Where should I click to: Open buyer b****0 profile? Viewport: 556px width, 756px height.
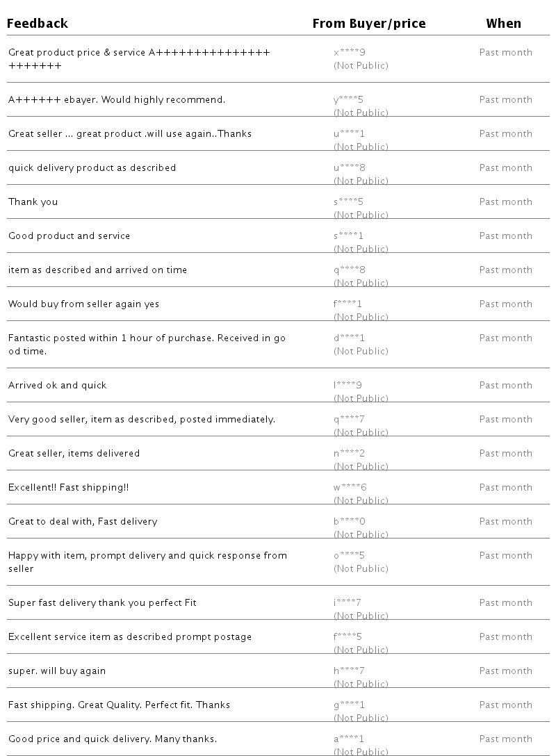coord(349,521)
